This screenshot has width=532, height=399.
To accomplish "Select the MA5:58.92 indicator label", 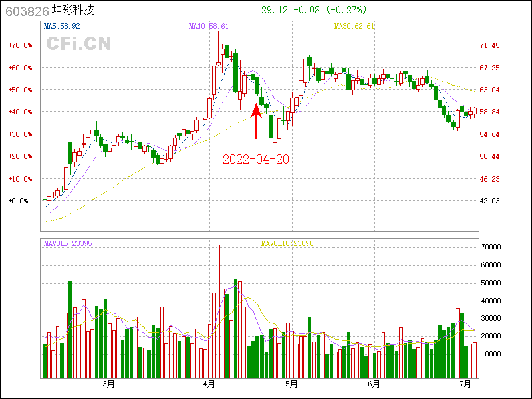I will [61, 27].
